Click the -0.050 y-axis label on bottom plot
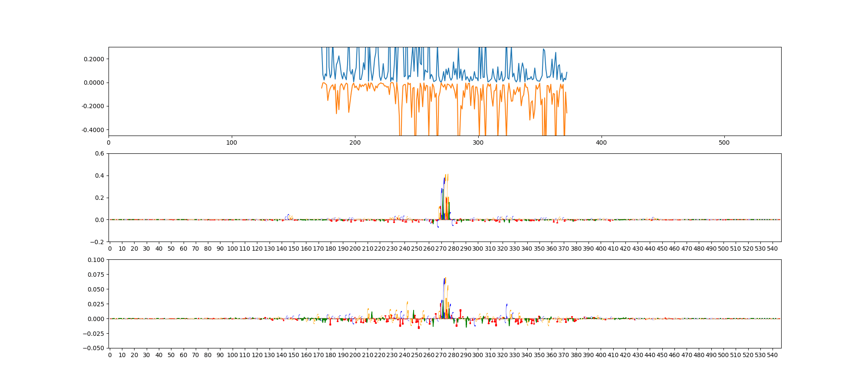Viewport: 868px width, 391px height. pos(95,348)
